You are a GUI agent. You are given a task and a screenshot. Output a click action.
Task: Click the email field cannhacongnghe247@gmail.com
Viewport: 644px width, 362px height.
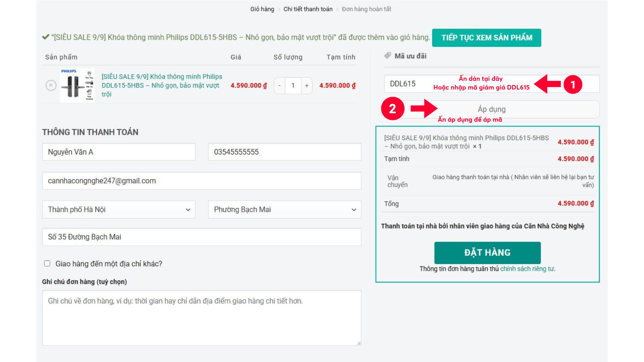(202, 181)
